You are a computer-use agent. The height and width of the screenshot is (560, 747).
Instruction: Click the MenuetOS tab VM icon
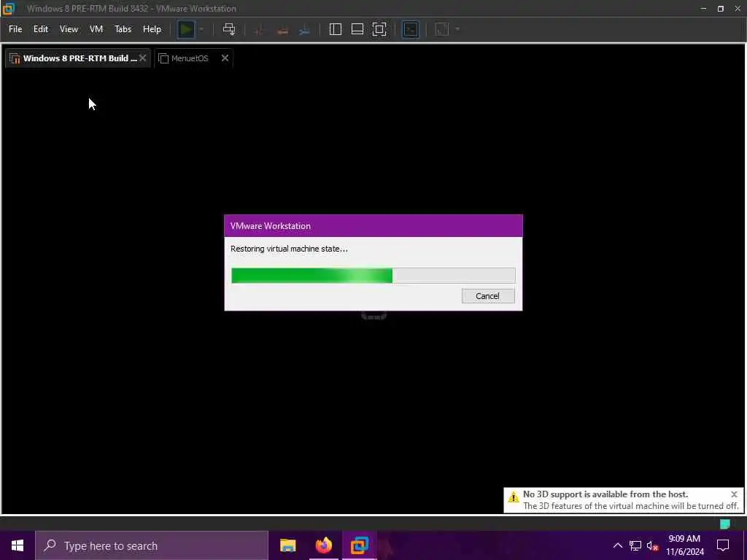tap(163, 58)
